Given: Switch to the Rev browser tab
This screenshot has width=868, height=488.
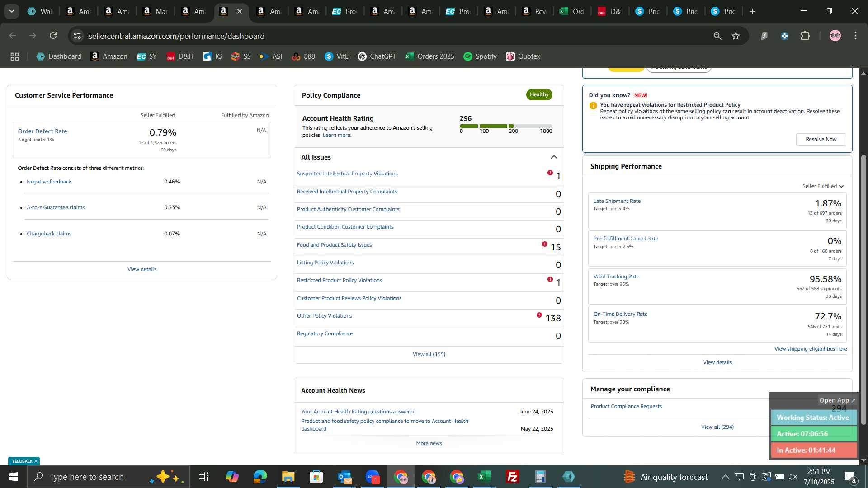Looking at the screenshot, I should pyautogui.click(x=534, y=11).
